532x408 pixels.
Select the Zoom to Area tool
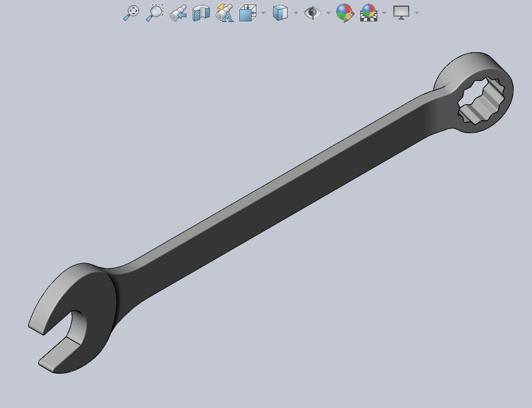click(155, 13)
